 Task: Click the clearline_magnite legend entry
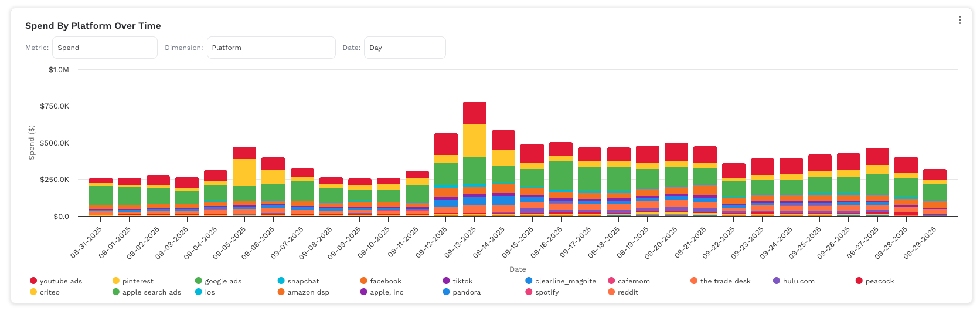[x=565, y=281]
